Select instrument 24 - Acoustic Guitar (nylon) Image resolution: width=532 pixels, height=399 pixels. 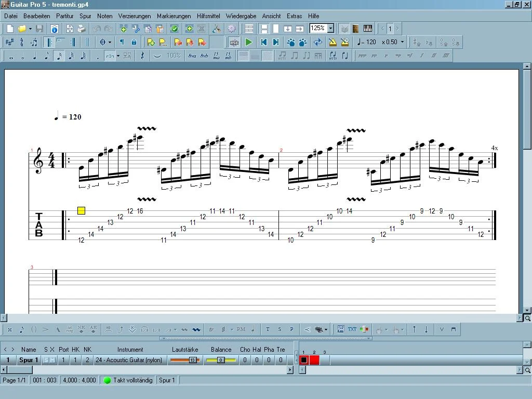(x=129, y=360)
